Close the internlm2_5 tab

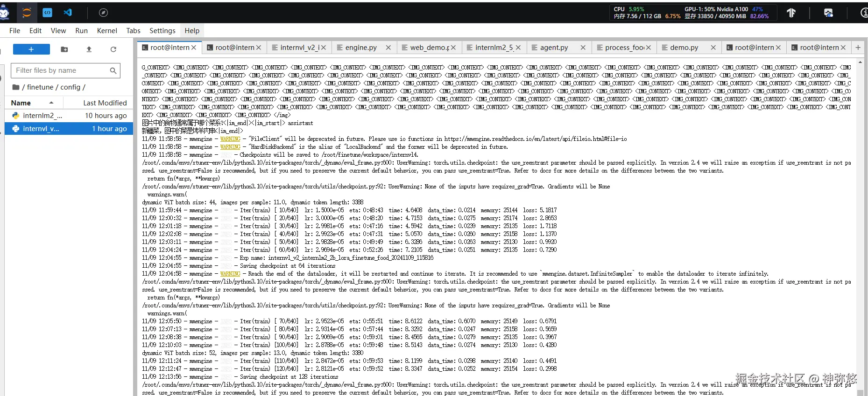(x=518, y=48)
